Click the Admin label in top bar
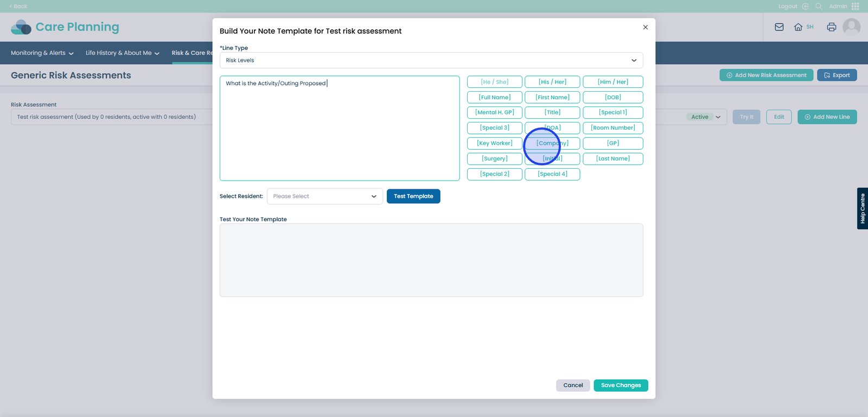This screenshot has width=868, height=417. click(x=838, y=7)
